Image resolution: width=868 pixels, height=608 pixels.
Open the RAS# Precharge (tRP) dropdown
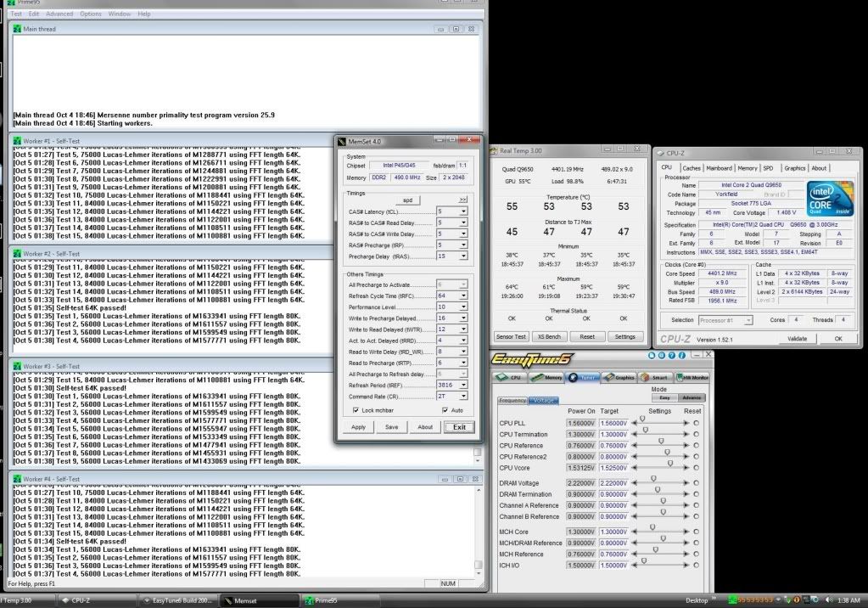pyautogui.click(x=463, y=245)
